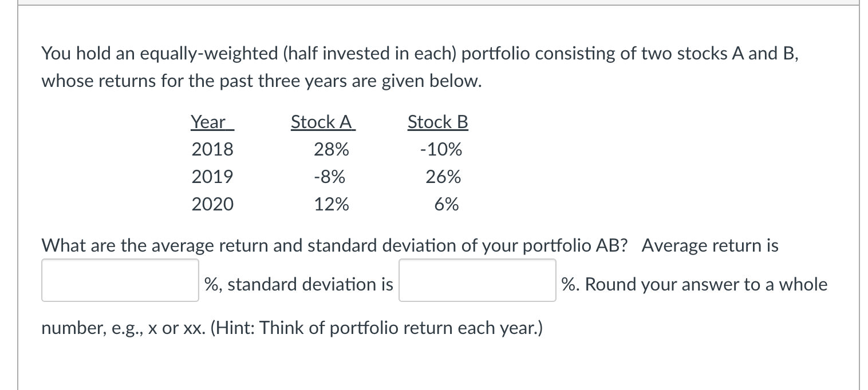
Task: Click the 2019 year row label
Action: (212, 177)
